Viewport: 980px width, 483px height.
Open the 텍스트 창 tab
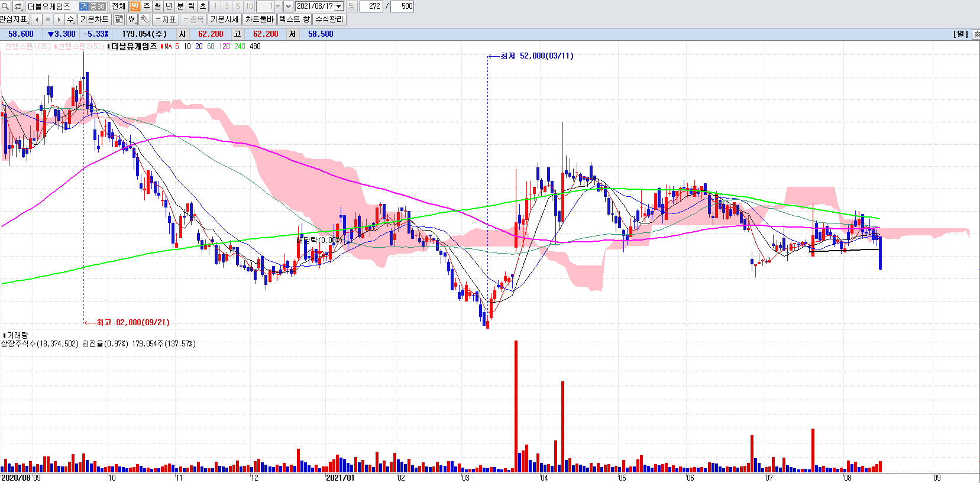point(294,20)
